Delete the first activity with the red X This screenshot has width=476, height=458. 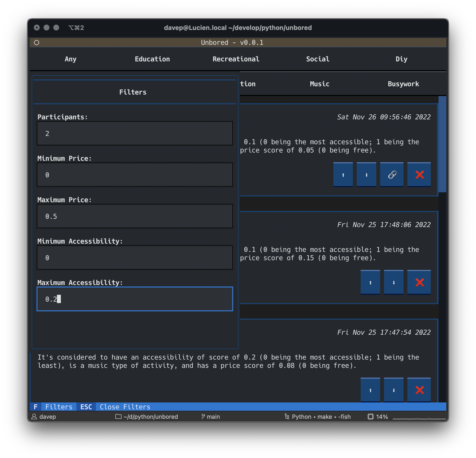(x=419, y=174)
